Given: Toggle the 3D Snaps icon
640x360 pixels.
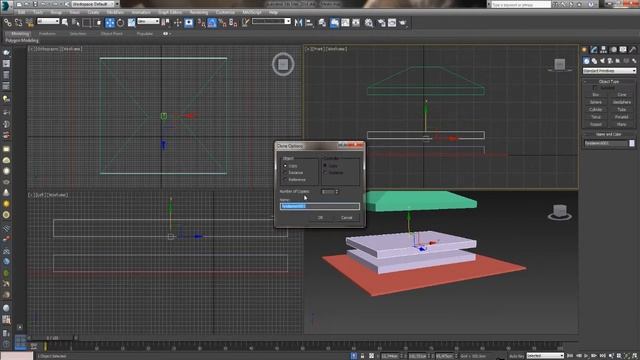Looking at the screenshot, I should pyautogui.click(x=202, y=23).
